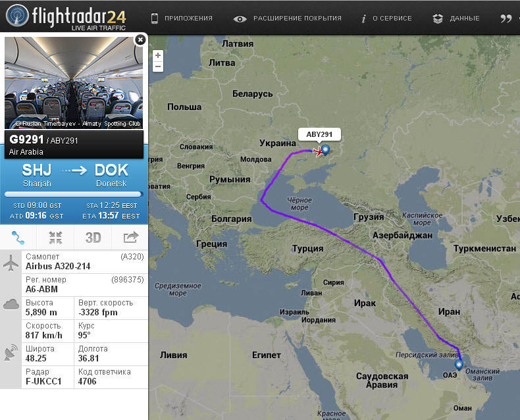
Task: Click the share arrow icon
Action: pos(130,238)
